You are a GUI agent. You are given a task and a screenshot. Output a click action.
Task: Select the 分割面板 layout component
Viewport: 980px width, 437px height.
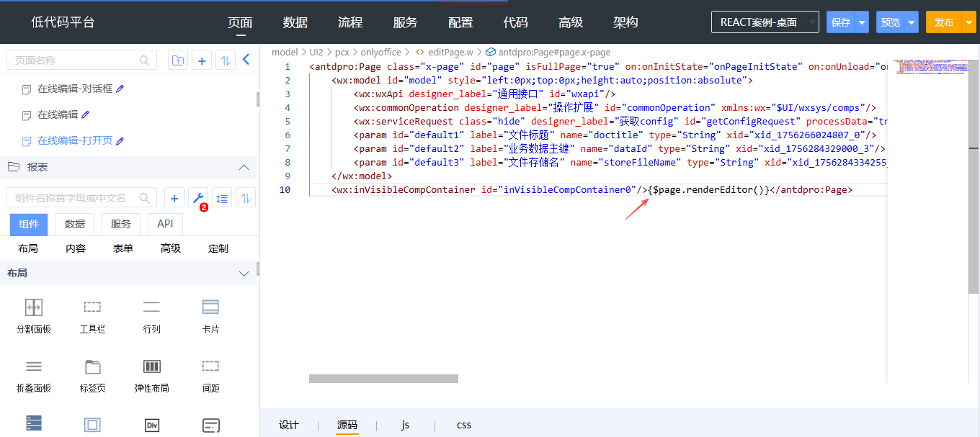tap(34, 315)
